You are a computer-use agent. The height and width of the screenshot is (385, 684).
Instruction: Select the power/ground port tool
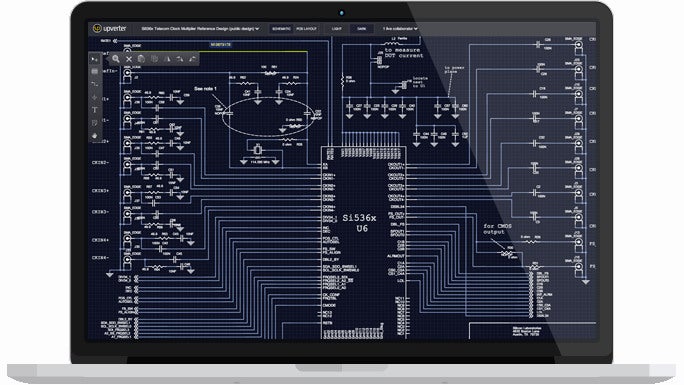(95, 97)
